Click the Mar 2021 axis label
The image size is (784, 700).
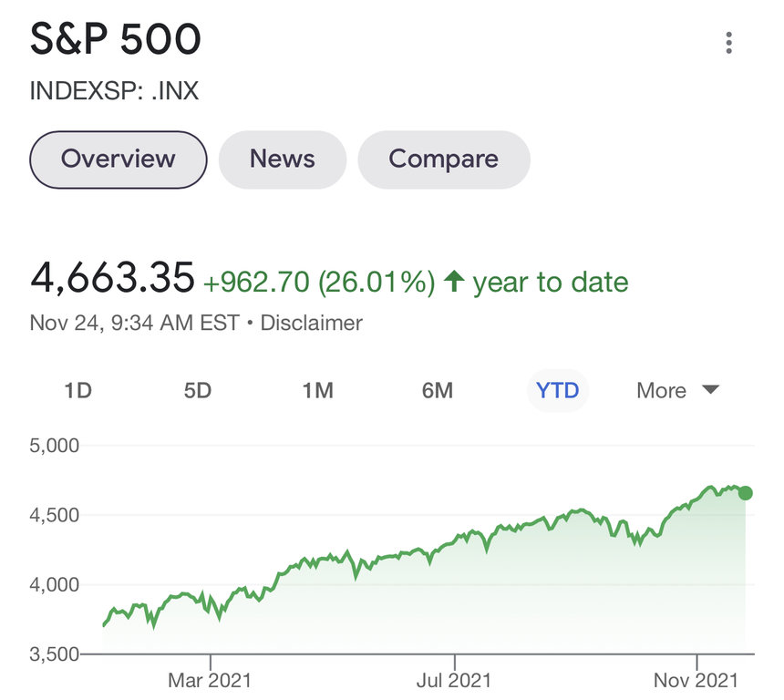(210, 680)
